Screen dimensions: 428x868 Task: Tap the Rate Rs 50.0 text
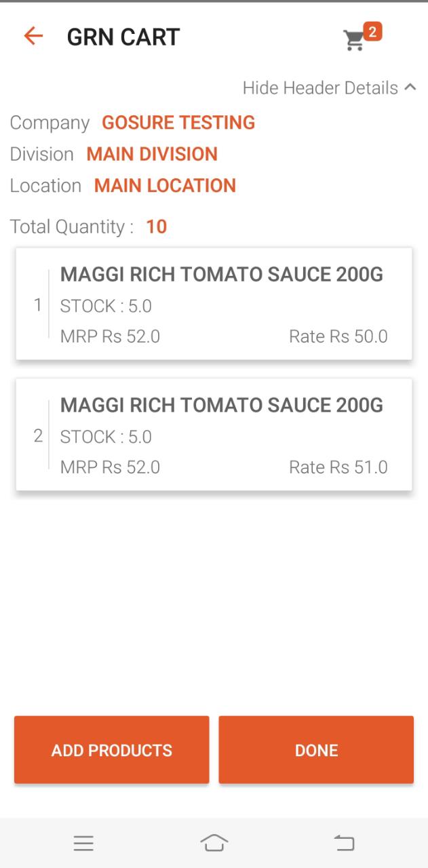point(338,336)
